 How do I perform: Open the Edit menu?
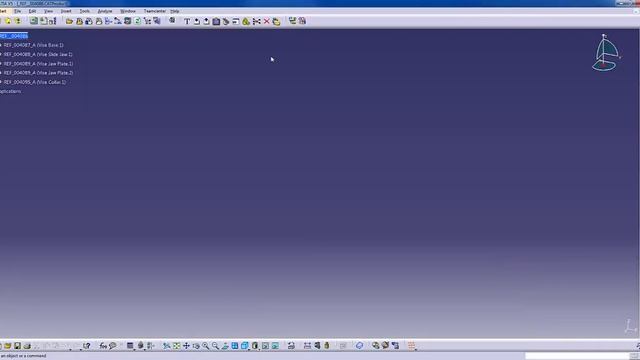(32, 11)
